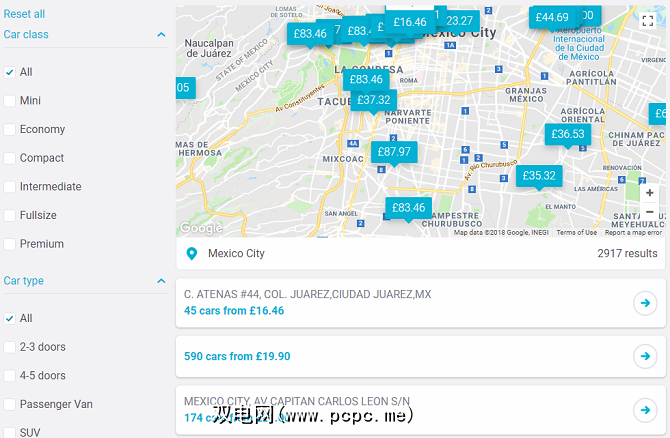The height and width of the screenshot is (438, 670).
Task: Open the 45 cars from £16.46 link
Action: [x=234, y=311]
